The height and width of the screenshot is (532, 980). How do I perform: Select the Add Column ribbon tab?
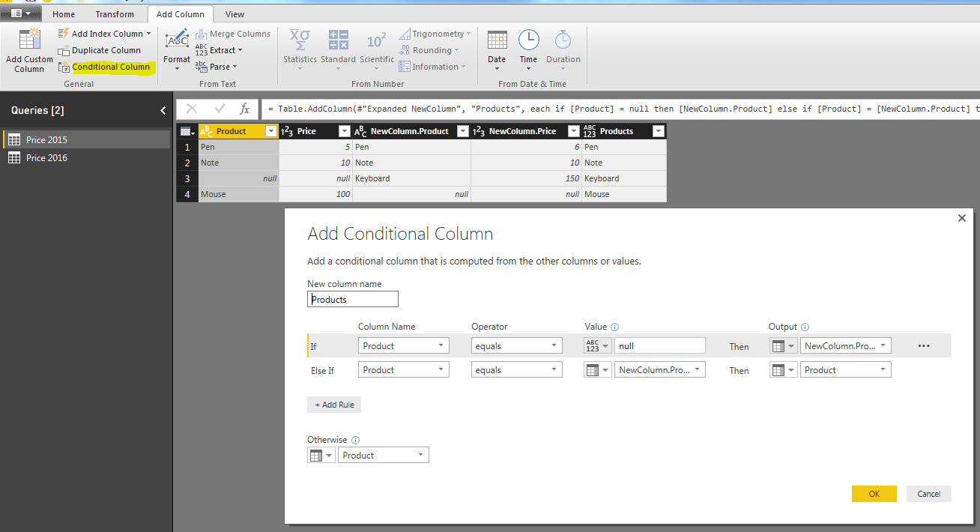(x=181, y=14)
